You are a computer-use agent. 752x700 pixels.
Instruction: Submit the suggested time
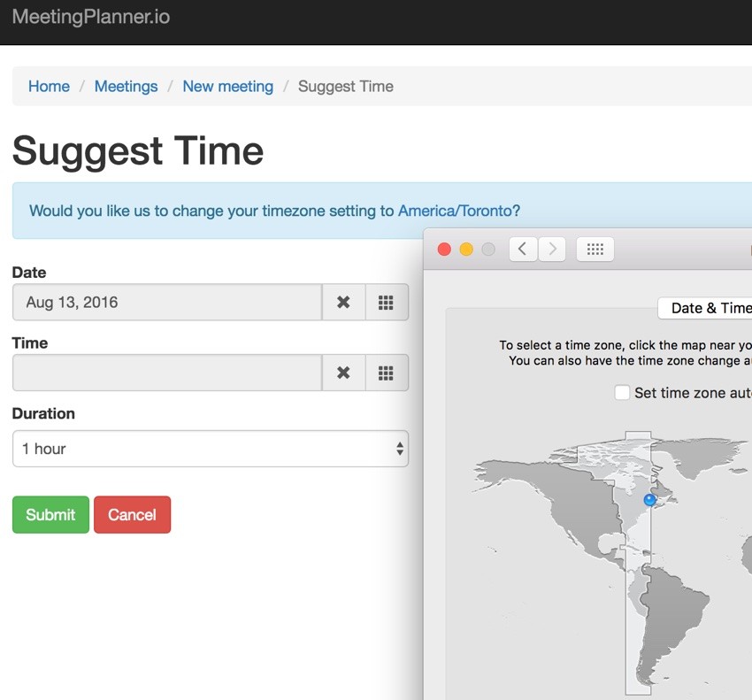point(50,514)
